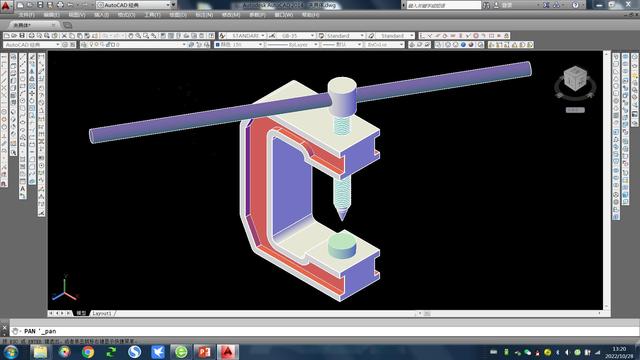Click the Cut scissors icon in standard toolbar

[64, 36]
